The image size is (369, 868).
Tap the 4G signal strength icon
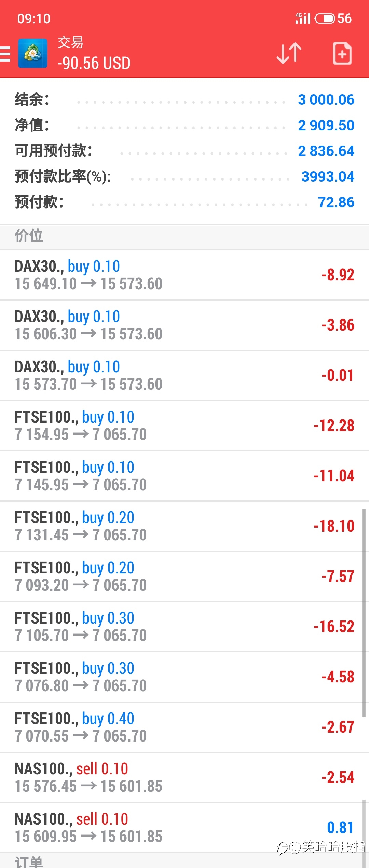click(x=303, y=18)
